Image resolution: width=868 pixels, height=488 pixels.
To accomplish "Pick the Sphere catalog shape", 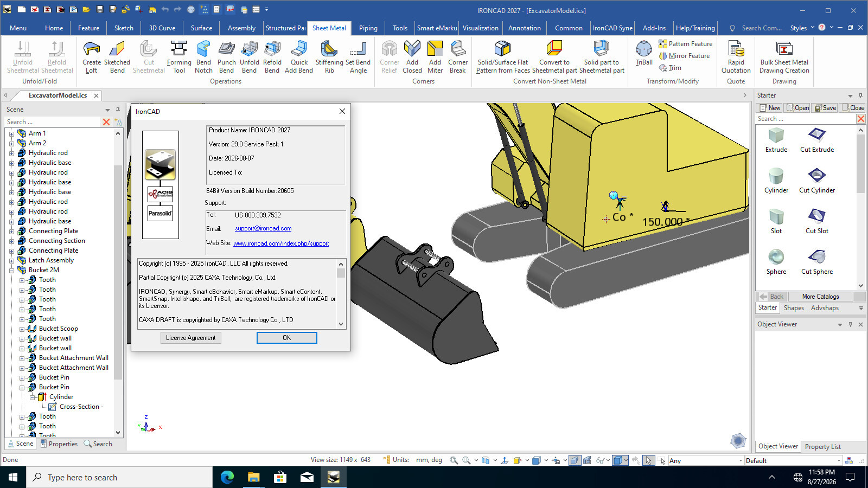I will tap(776, 262).
